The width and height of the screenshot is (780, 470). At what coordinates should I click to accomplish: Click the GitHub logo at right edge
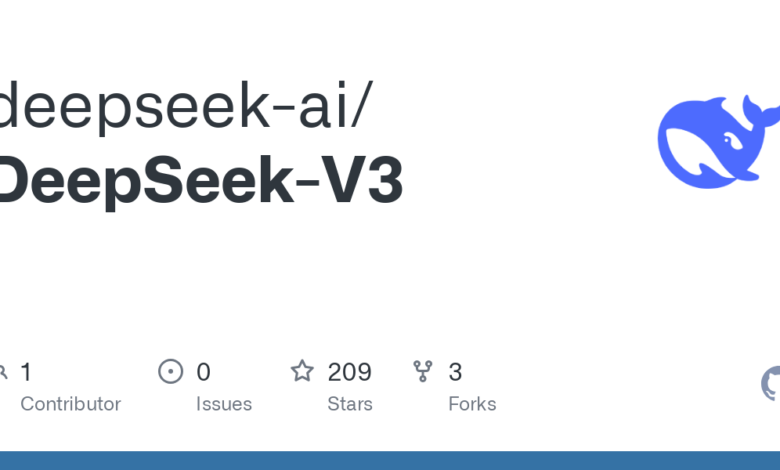click(772, 383)
